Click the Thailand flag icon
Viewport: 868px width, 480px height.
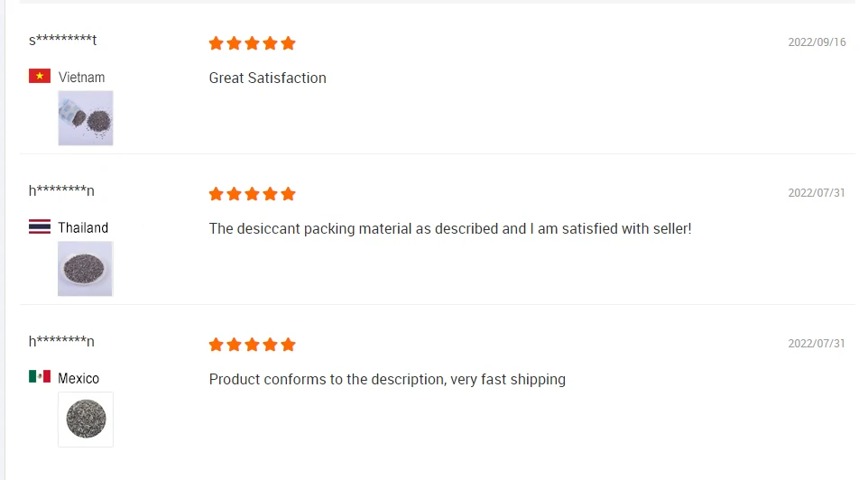pos(40,227)
